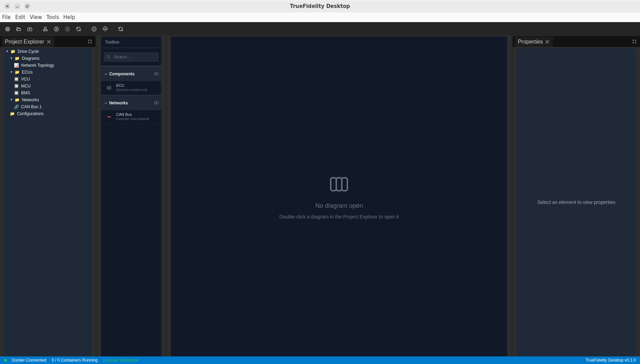The image size is (640, 364).
Task: Click the MCU chip icon in tree
Action: click(x=16, y=86)
